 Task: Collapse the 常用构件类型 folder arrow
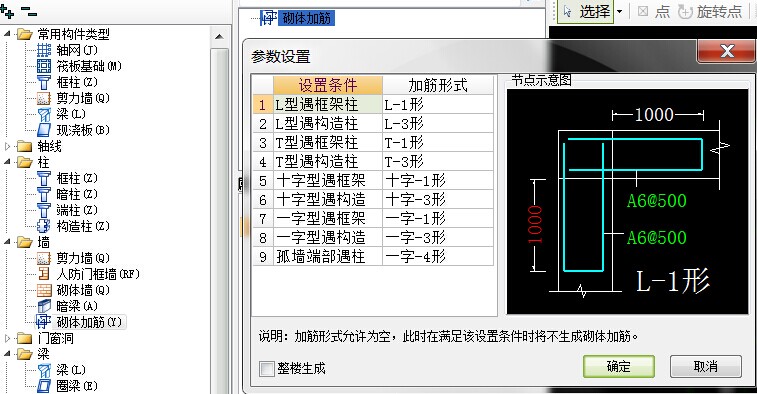pyautogui.click(x=7, y=34)
